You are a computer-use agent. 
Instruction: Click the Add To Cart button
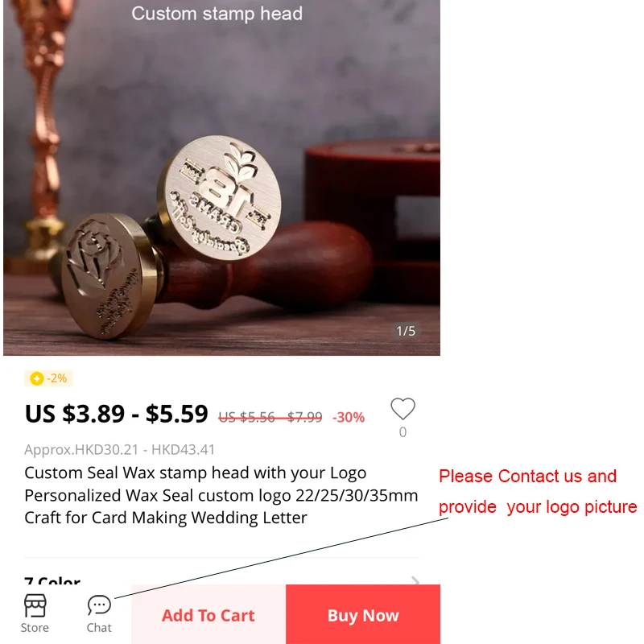tap(208, 615)
